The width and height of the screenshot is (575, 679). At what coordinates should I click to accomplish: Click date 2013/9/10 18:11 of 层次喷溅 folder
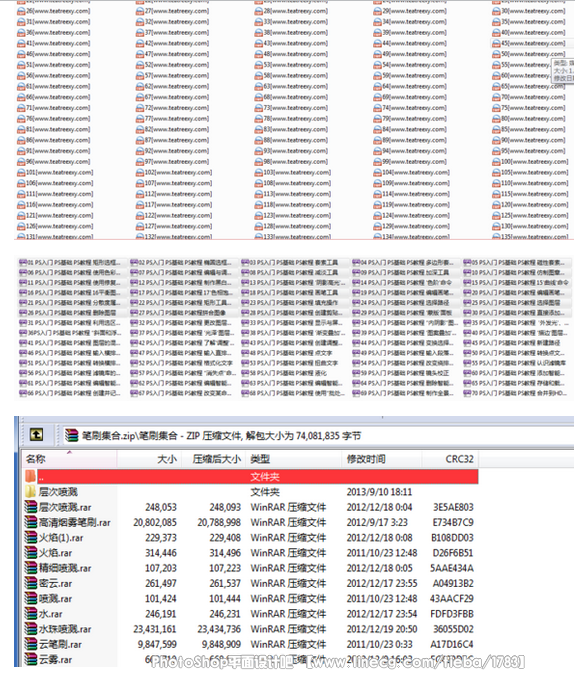[379, 492]
